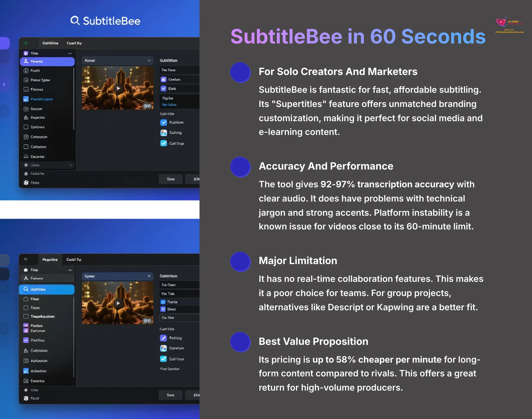This screenshot has width=532, height=419.
Task: Open the Aoned dropdown
Action: 118,61
